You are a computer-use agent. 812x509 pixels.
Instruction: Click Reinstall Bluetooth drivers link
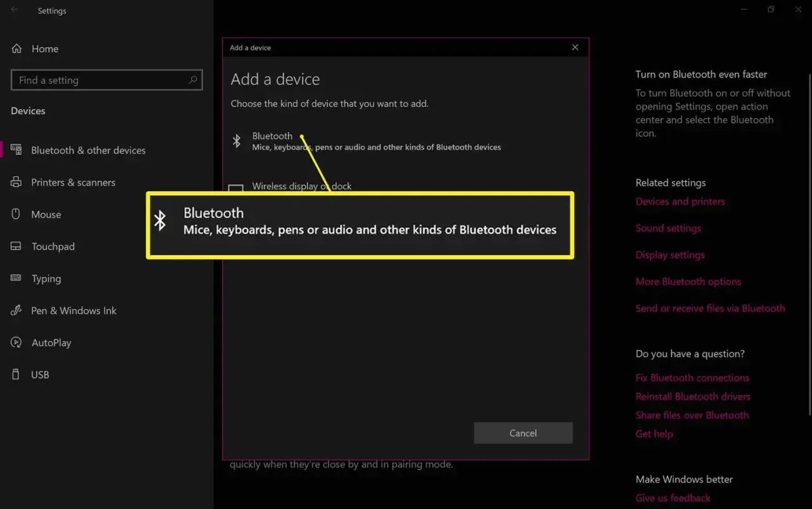coord(693,397)
